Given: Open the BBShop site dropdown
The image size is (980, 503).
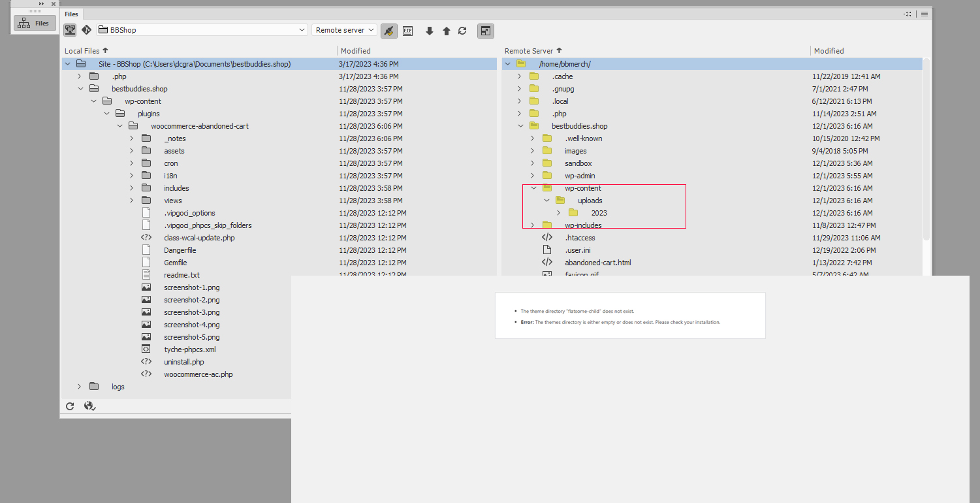Looking at the screenshot, I should point(202,30).
